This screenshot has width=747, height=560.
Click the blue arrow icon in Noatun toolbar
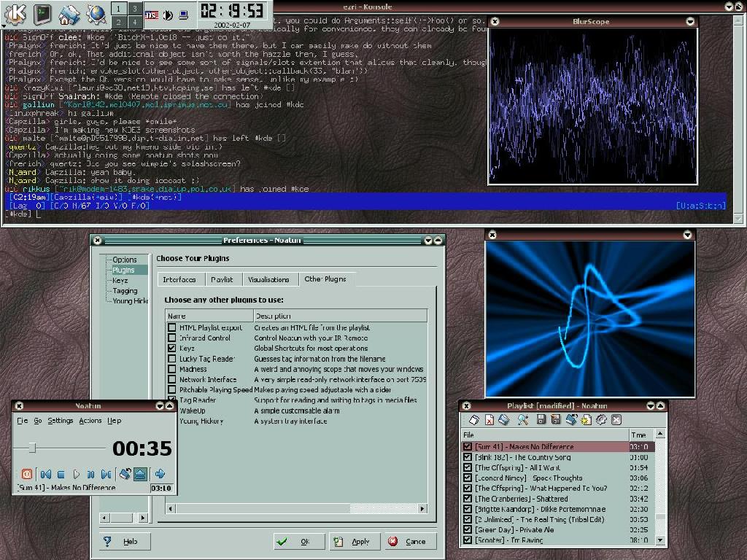coord(160,473)
